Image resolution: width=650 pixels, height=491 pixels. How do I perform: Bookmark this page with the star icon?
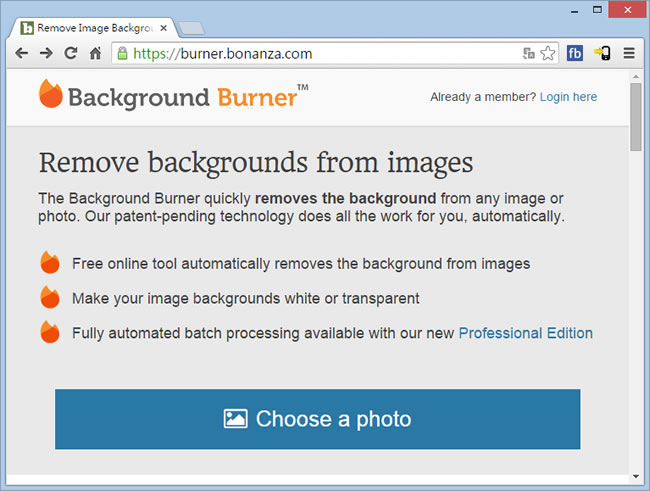[x=548, y=53]
